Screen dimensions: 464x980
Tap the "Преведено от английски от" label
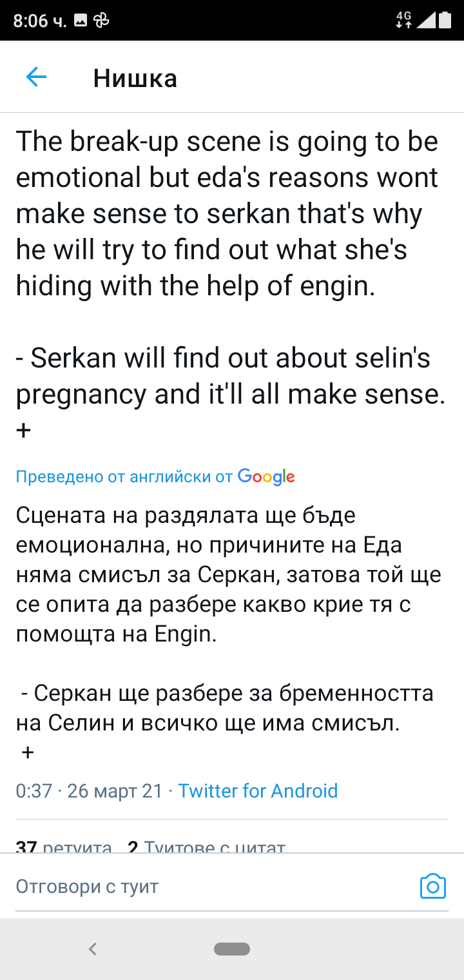(x=124, y=477)
